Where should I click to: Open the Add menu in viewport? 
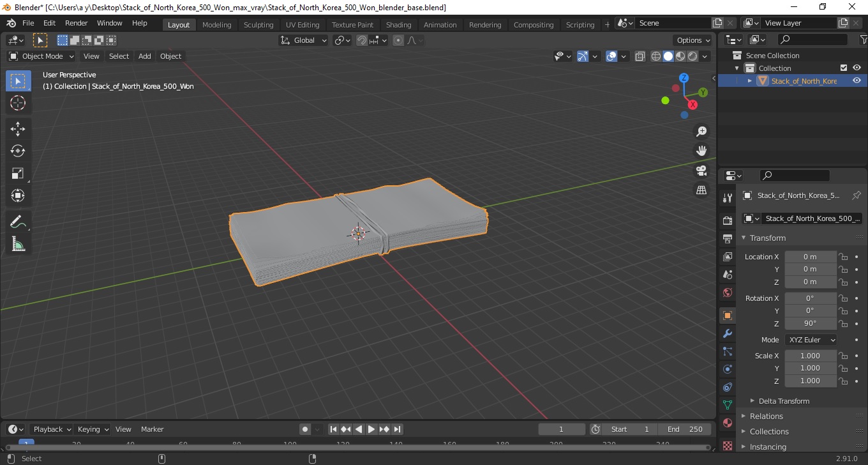[145, 56]
